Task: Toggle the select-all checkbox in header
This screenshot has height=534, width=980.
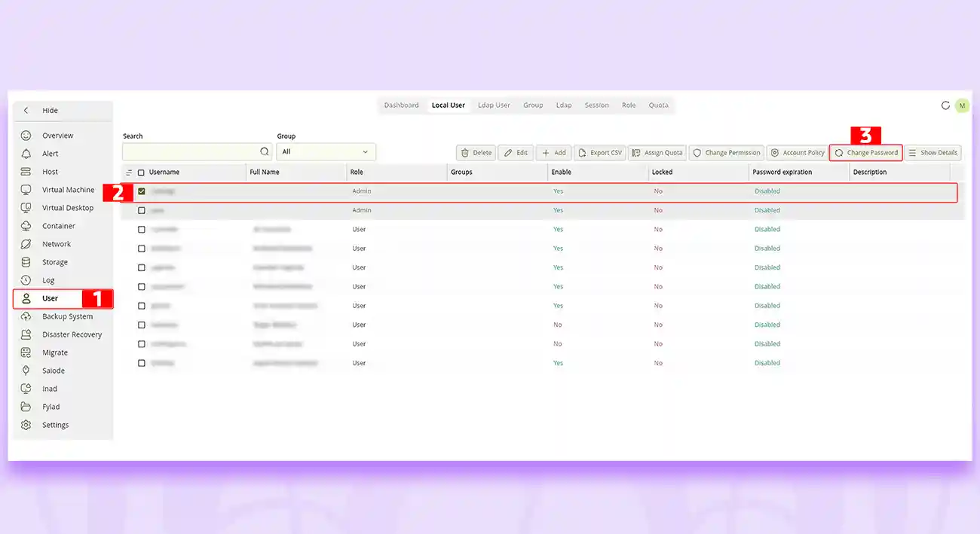Action: 141,172
